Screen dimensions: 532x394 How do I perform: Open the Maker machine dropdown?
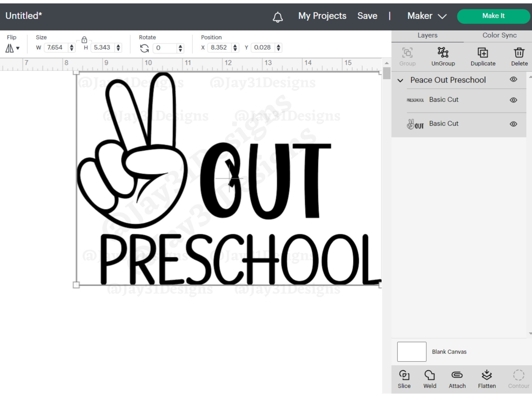pos(426,16)
